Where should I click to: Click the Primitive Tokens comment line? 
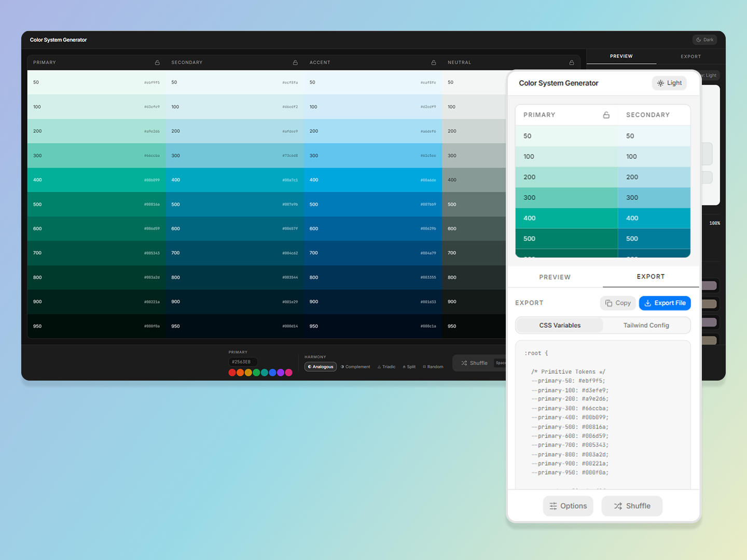pos(568,372)
